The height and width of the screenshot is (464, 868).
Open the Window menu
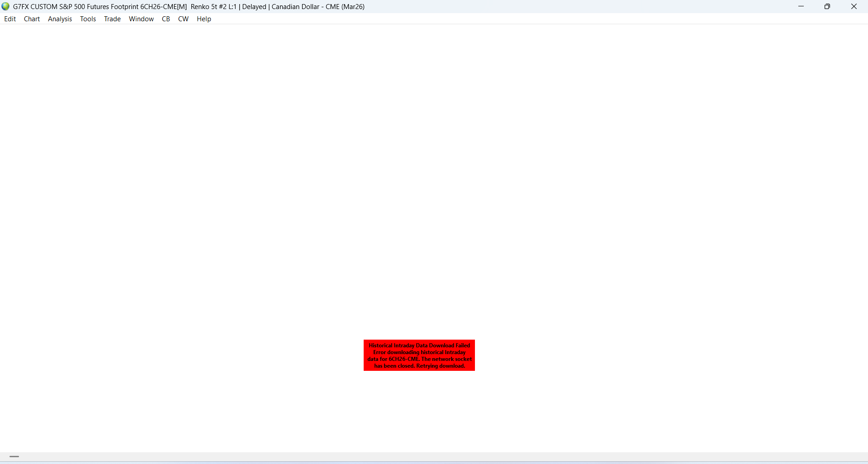tap(141, 19)
